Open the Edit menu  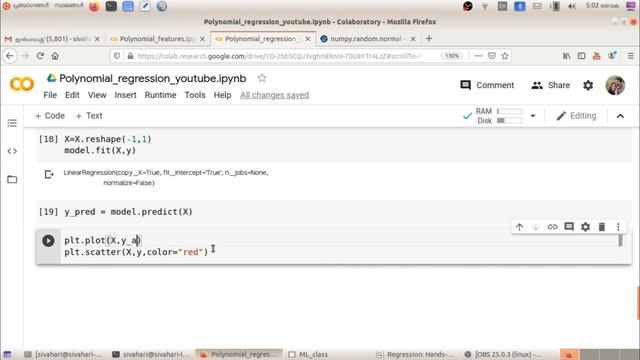[72, 95]
